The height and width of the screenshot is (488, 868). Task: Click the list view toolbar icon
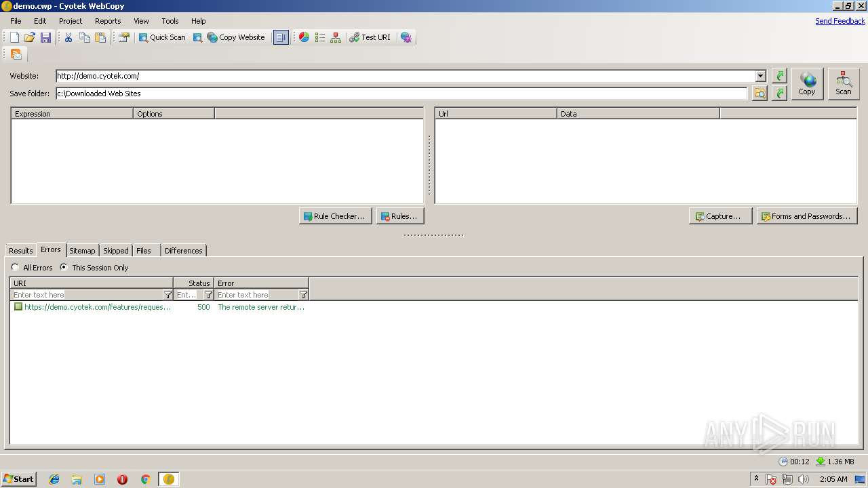[x=320, y=37]
